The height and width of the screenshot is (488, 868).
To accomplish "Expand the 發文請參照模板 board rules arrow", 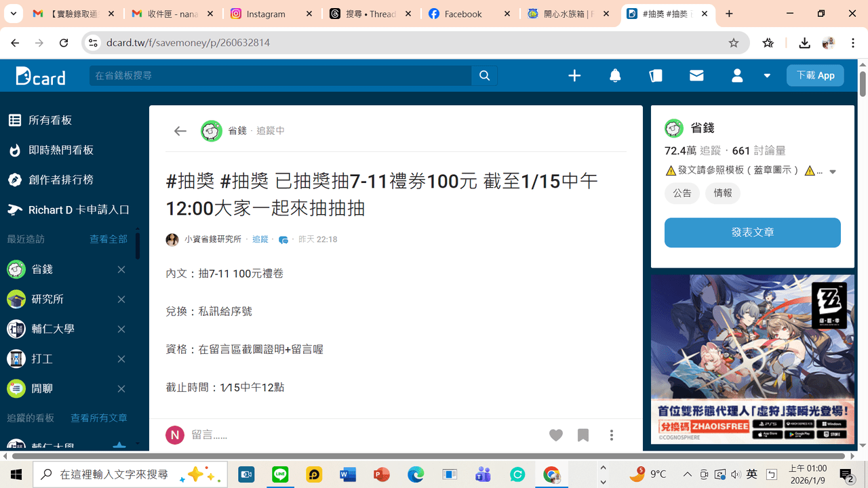I will click(833, 171).
